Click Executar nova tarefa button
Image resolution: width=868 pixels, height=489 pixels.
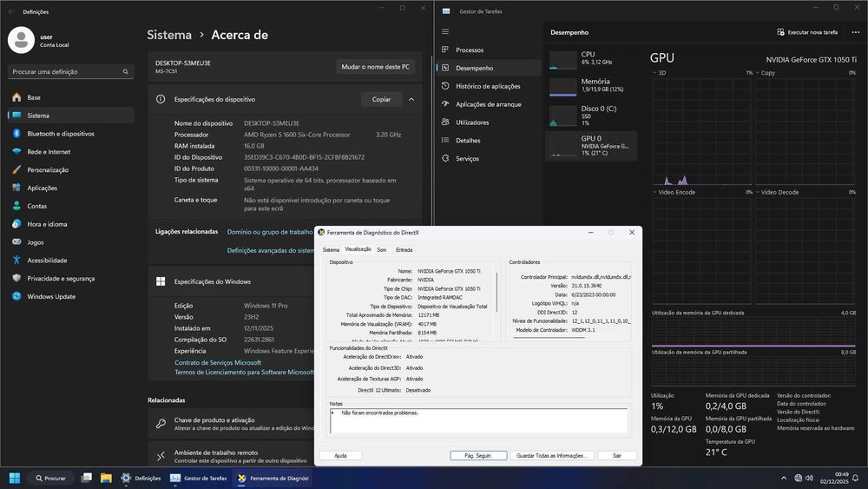(807, 32)
